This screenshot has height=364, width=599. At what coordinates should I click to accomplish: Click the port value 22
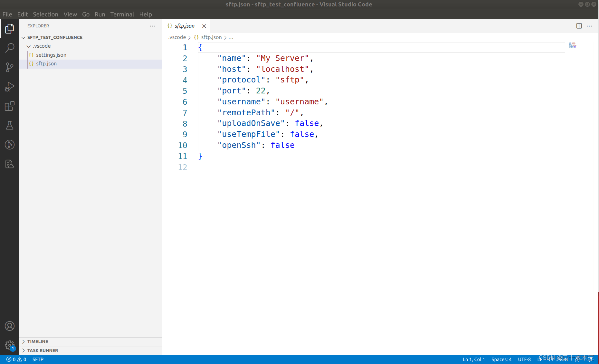[x=261, y=91]
